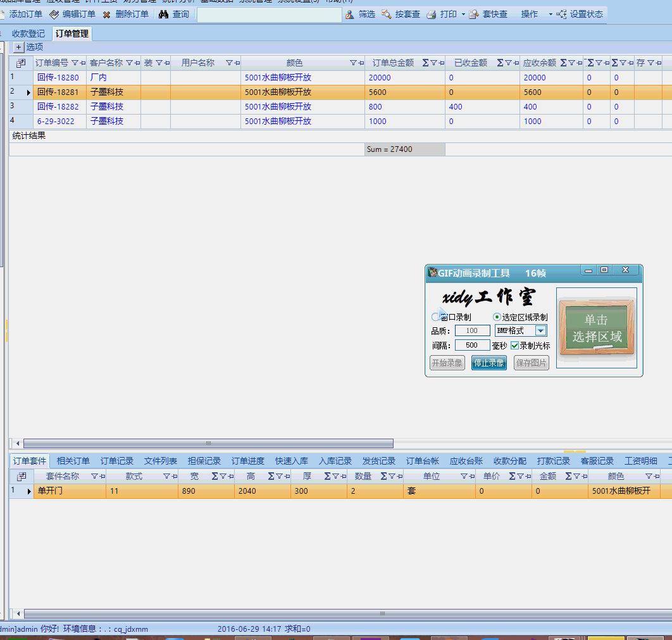This screenshot has height=640, width=672.
Task: Open the BMP格式 format dropdown
Action: pos(540,330)
